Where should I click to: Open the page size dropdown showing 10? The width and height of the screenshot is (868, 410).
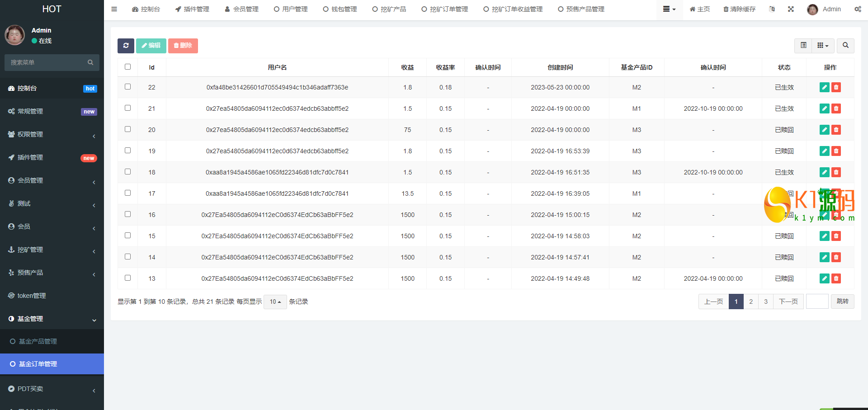[275, 302]
